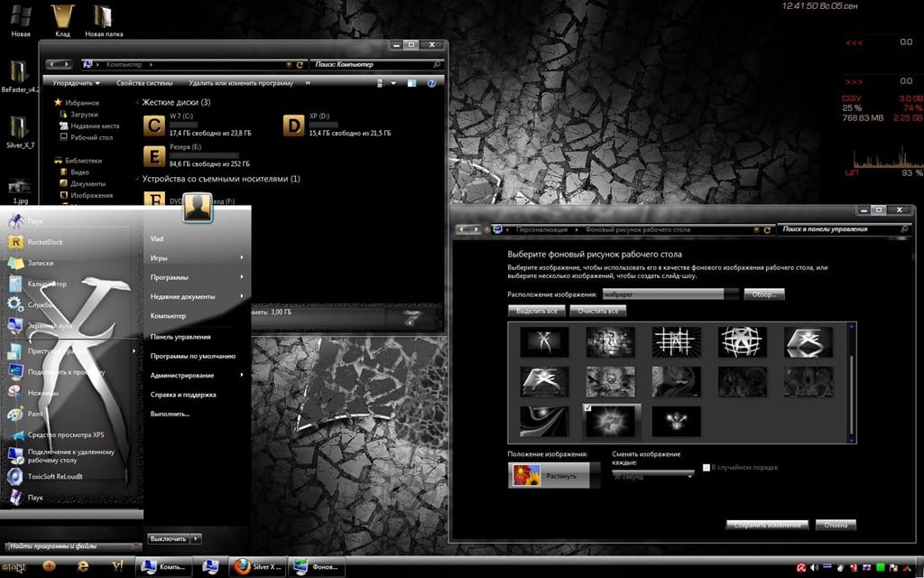Click Удалить или изменить программу toolbar button
This screenshot has height=578, width=924.
point(240,83)
